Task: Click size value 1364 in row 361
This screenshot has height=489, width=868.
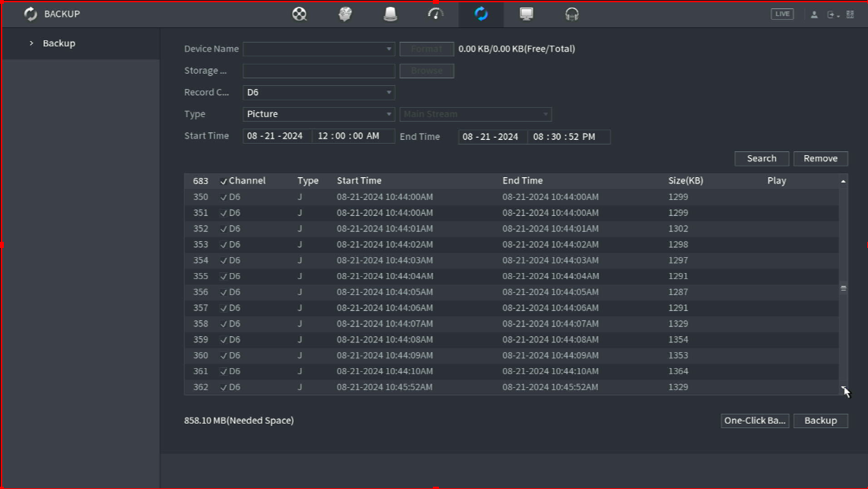Action: 678,371
